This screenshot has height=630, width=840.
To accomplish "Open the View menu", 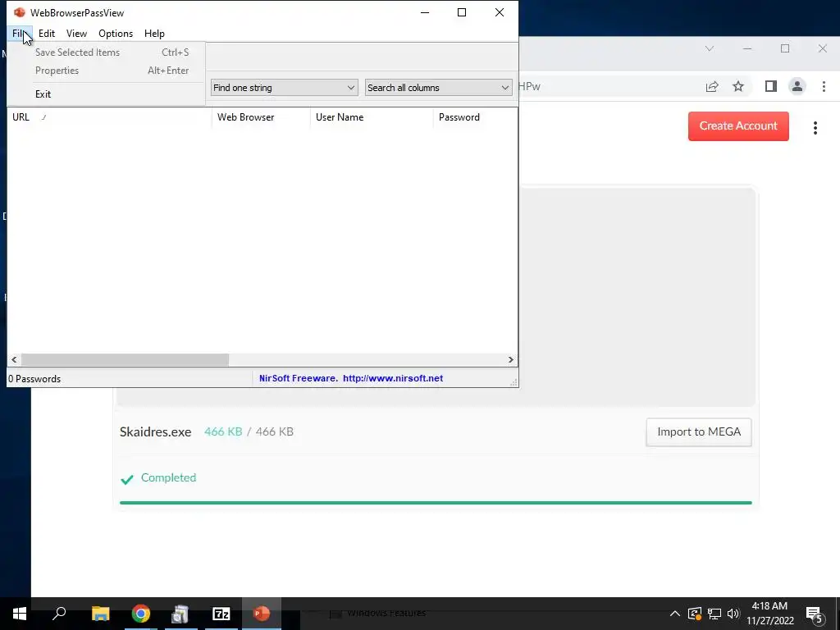I will pos(76,33).
